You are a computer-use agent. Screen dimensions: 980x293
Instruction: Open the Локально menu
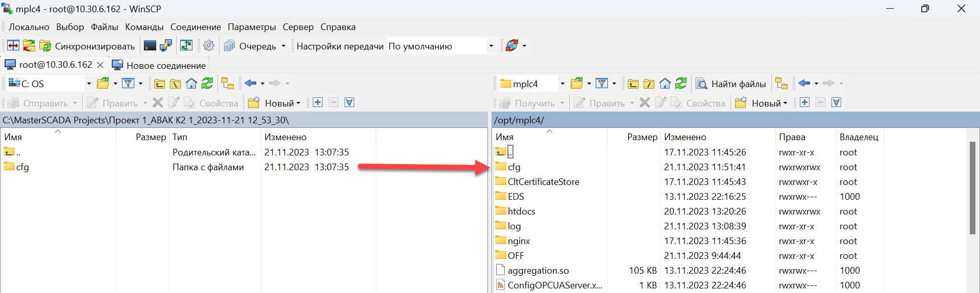(x=29, y=27)
